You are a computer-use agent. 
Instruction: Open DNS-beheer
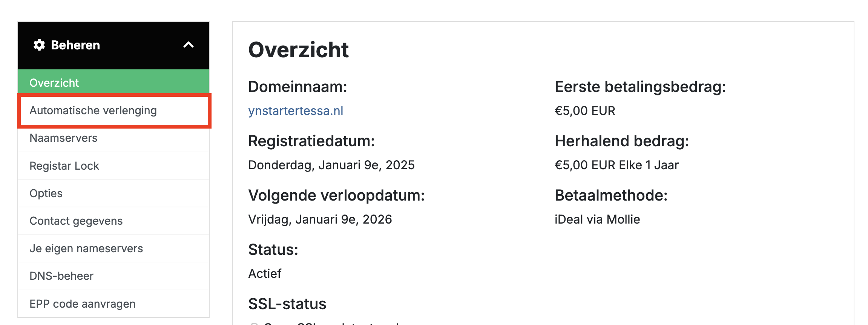tap(61, 276)
